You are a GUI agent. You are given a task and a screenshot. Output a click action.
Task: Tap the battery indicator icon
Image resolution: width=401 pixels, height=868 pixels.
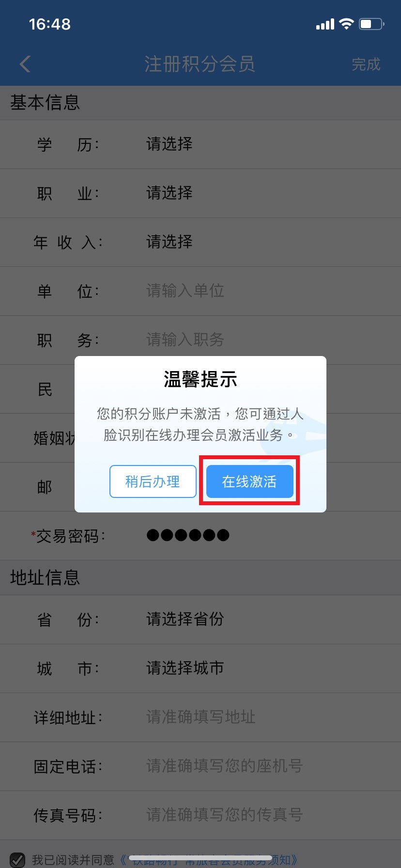[x=371, y=24]
